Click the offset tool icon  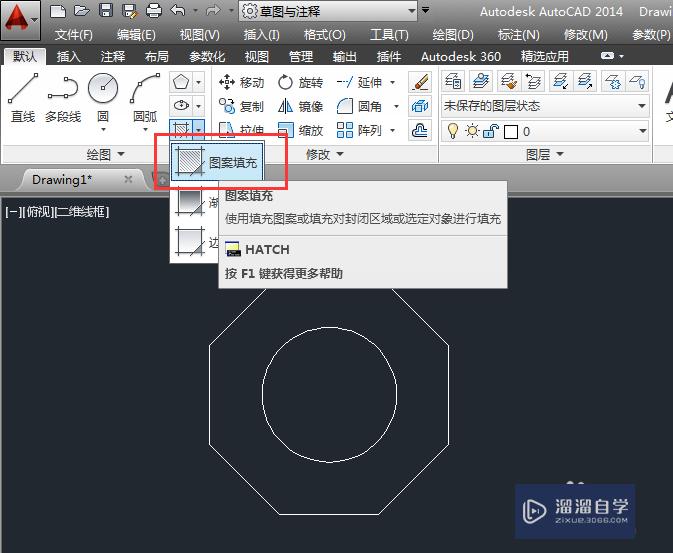point(420,130)
